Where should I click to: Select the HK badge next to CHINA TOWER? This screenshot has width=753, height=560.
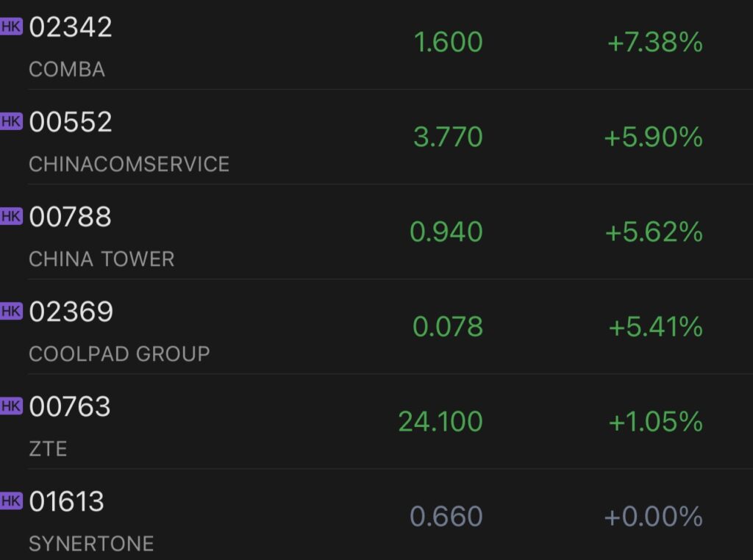pos(13,215)
